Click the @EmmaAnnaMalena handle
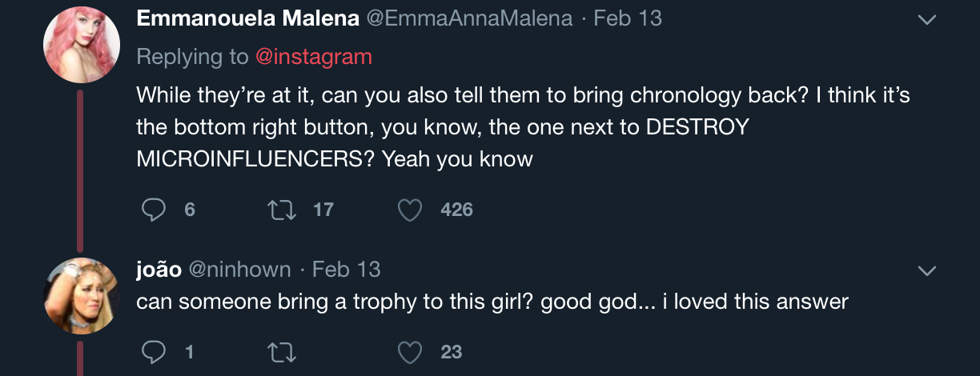 click(x=469, y=18)
